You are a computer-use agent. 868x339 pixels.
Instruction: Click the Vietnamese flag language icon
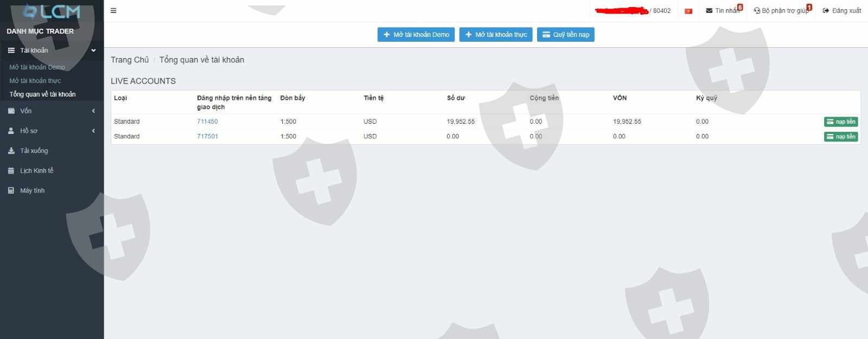click(688, 11)
